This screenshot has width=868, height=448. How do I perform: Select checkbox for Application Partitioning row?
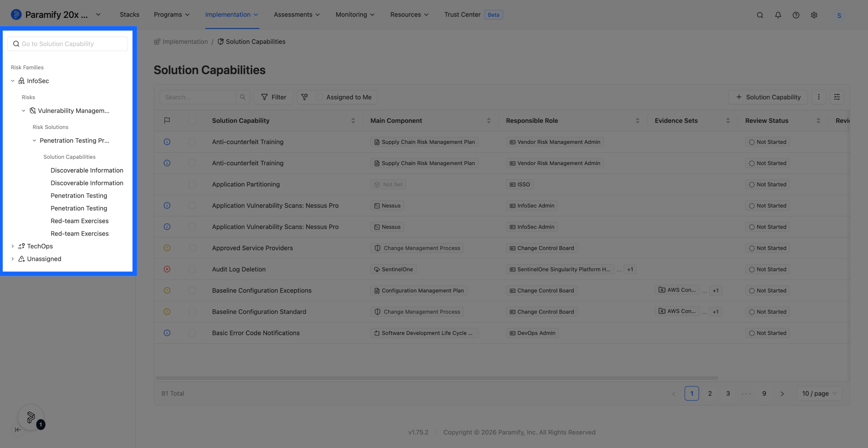point(192,185)
